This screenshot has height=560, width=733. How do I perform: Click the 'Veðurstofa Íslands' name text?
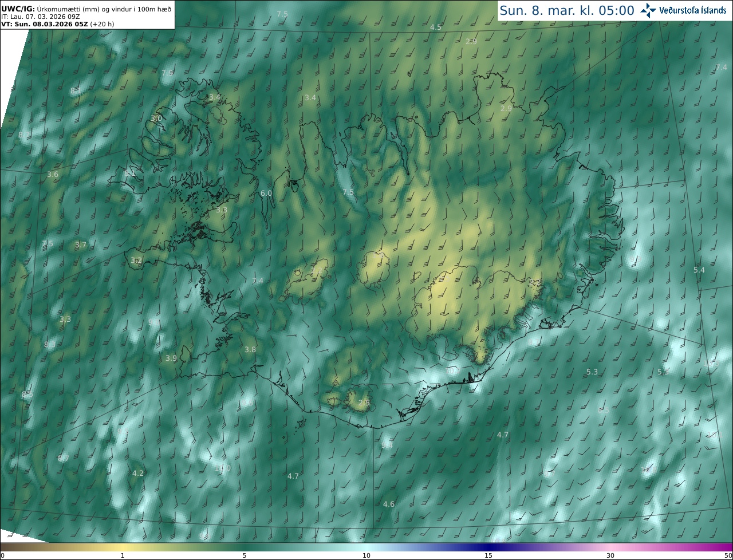(x=693, y=10)
